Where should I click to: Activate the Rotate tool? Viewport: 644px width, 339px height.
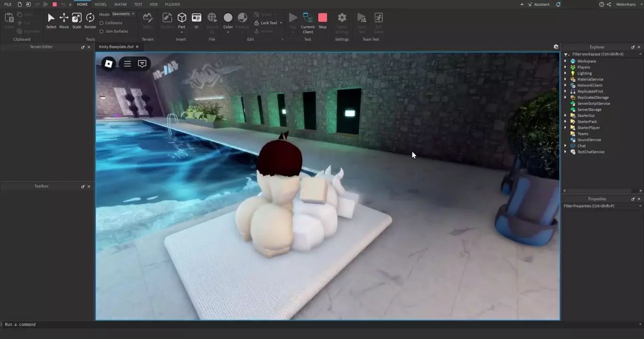coord(90,21)
